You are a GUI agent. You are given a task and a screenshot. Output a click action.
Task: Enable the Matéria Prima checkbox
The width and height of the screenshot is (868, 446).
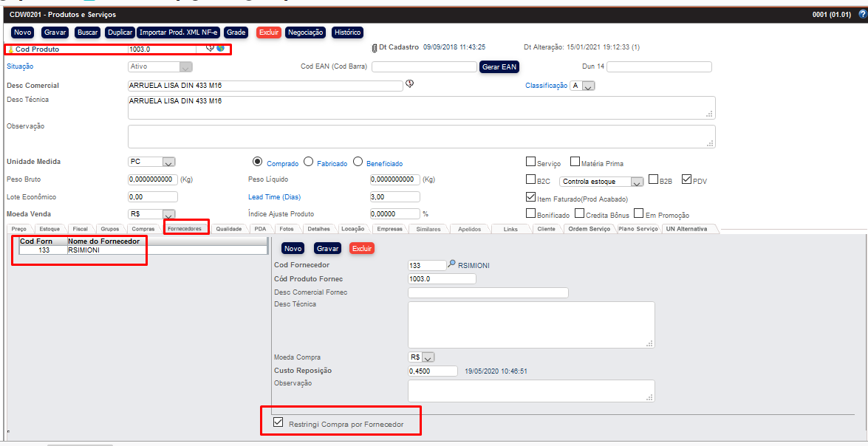[575, 162]
